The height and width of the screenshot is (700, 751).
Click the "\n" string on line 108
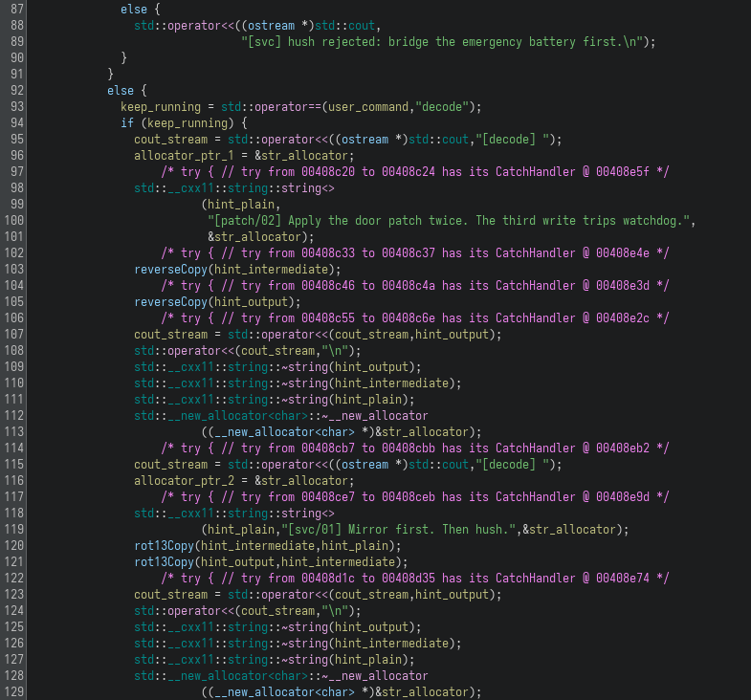[335, 351]
